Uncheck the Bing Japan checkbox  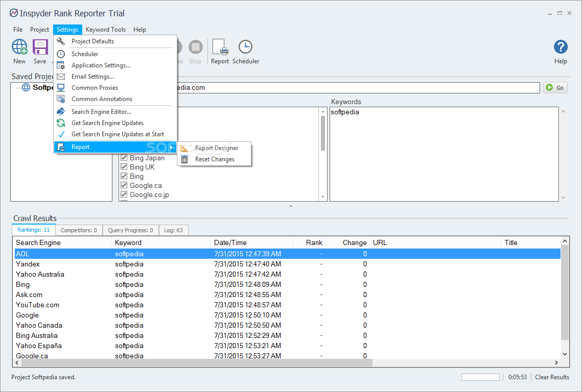click(124, 158)
